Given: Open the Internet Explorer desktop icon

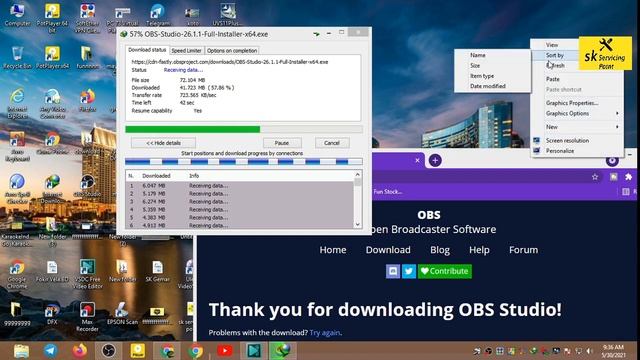Looking at the screenshot, I should coord(17,103).
